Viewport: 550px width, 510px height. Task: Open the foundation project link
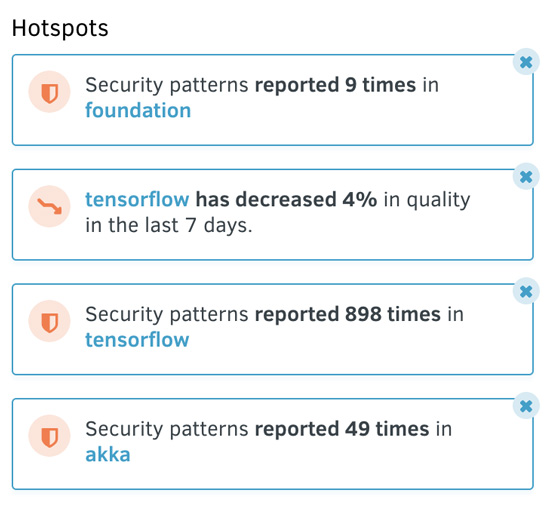[x=138, y=110]
